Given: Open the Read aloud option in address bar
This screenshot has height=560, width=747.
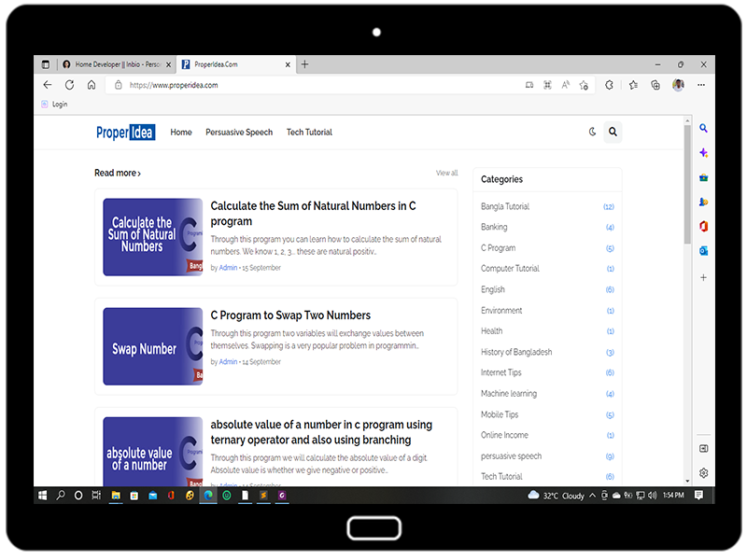Looking at the screenshot, I should (566, 85).
